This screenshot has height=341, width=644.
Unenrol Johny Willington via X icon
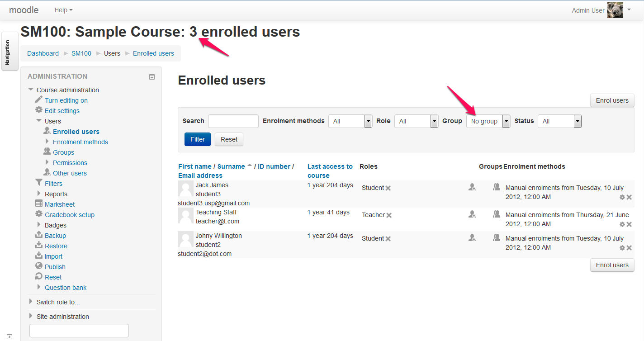[629, 248]
